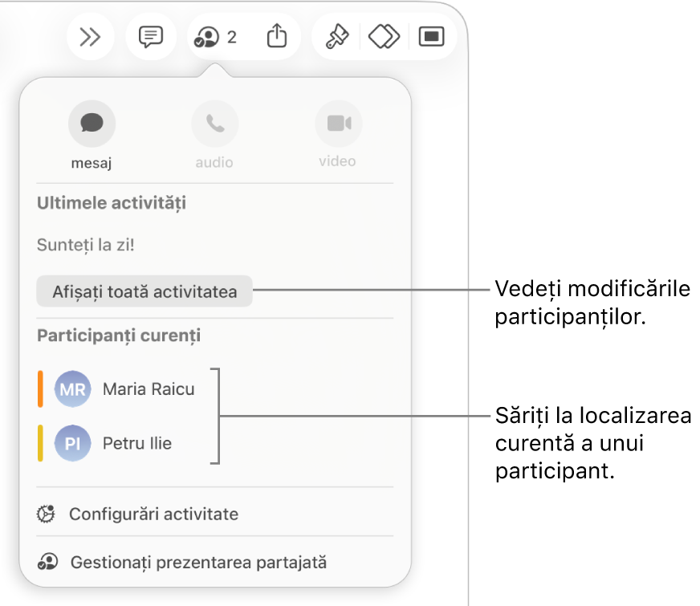Click the PI avatar circle
The width and height of the screenshot is (700, 606).
pos(72,443)
